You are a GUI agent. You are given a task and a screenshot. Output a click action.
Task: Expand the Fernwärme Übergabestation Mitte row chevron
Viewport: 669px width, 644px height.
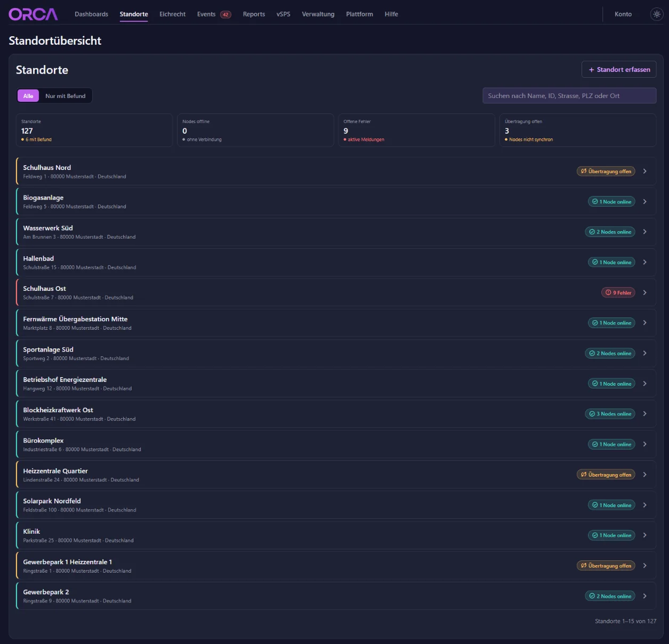click(x=645, y=323)
